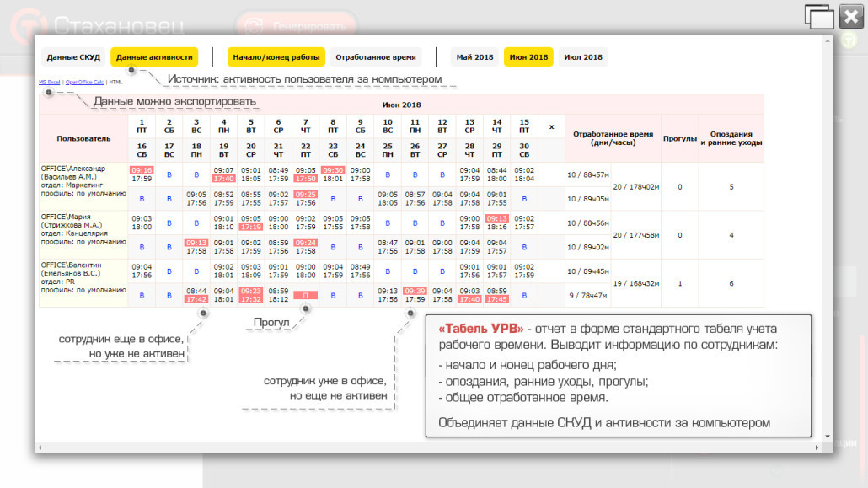Screen dimensions: 868x488
Task: Click the total 19 / 168ч32м cell
Action: 636,283
